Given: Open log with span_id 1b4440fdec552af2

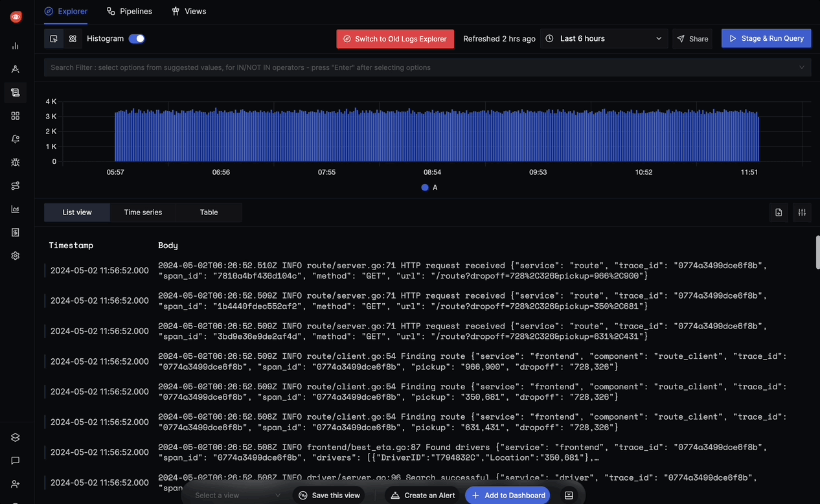Looking at the screenshot, I should coord(427,301).
